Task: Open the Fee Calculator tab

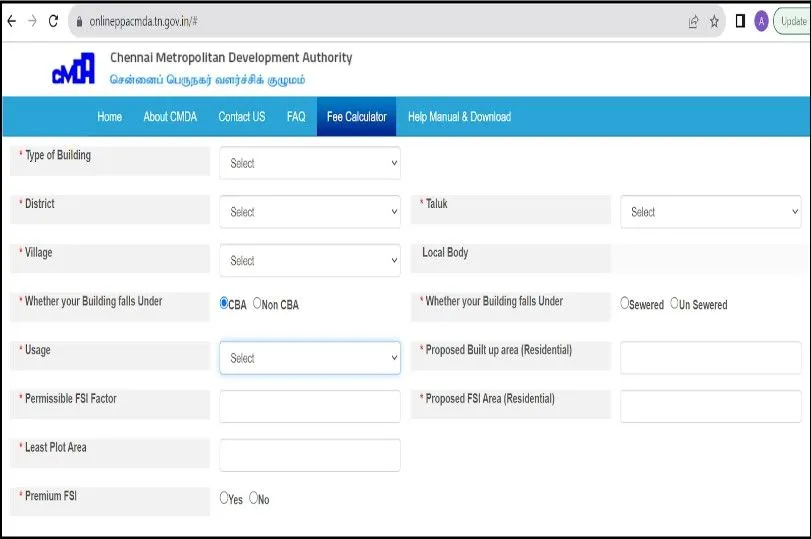Action: pos(356,117)
